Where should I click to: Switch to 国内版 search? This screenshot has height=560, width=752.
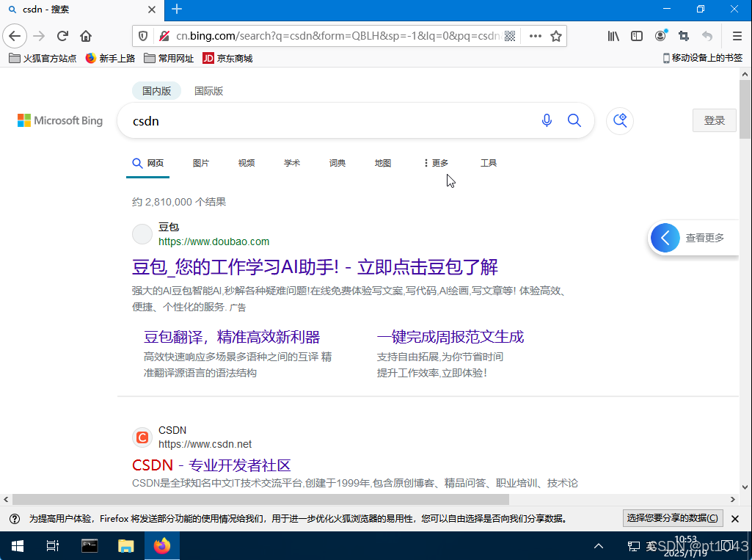(156, 91)
